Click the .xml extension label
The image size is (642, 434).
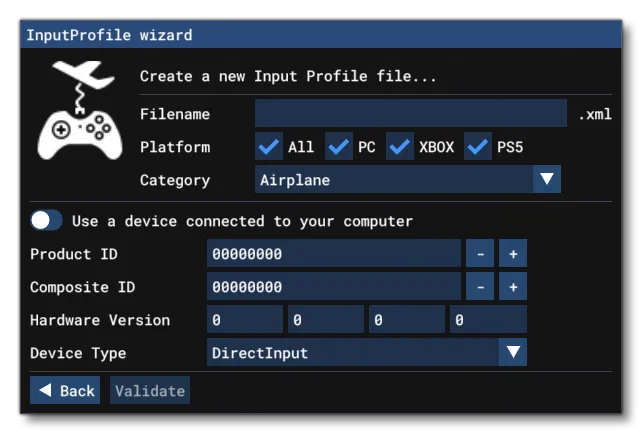(595, 114)
